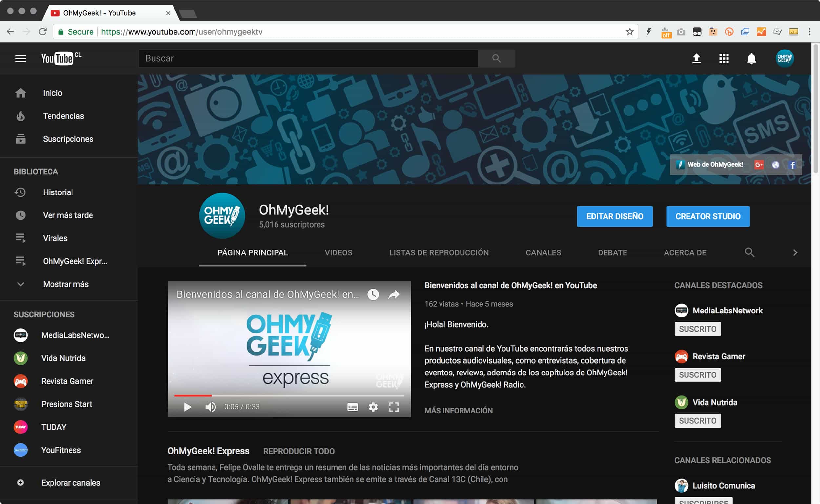820x504 pixels.
Task: Click the search magnifier button
Action: click(x=496, y=58)
